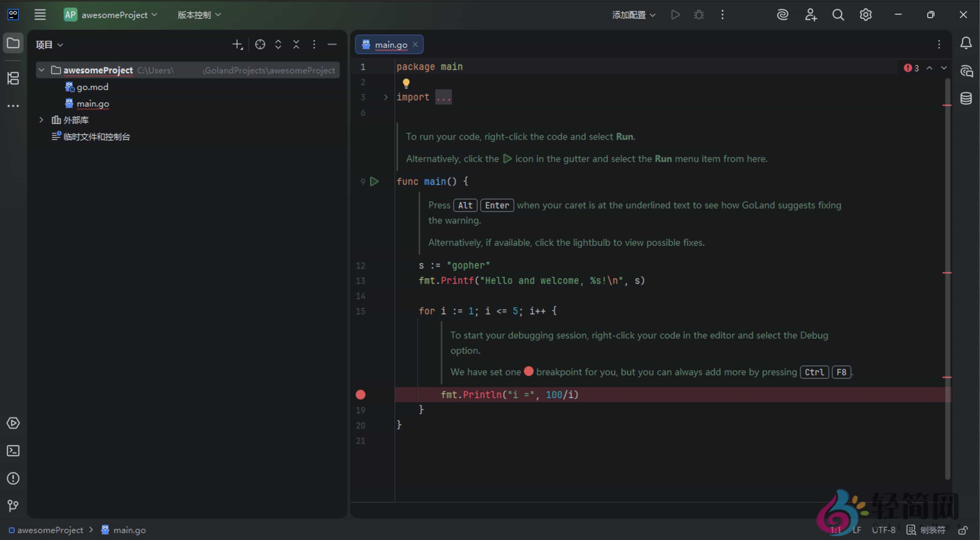
Task: Open the Notifications bell
Action: (x=966, y=43)
